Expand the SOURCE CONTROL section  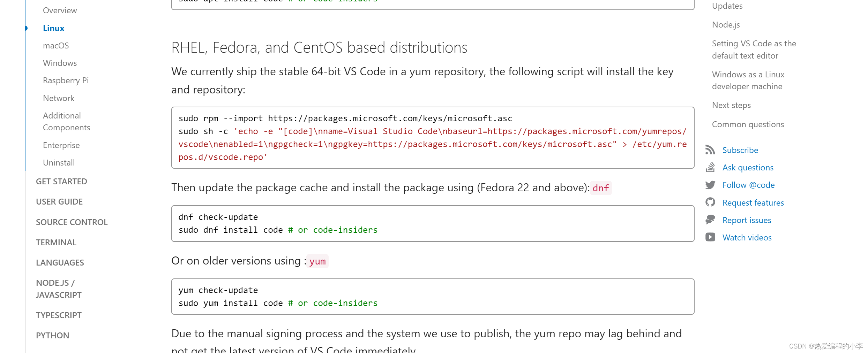tap(72, 222)
